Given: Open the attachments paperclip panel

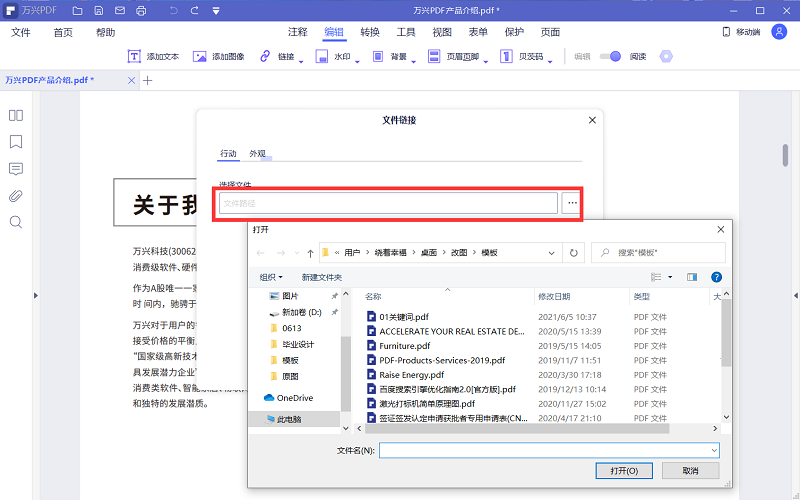Looking at the screenshot, I should (x=16, y=195).
